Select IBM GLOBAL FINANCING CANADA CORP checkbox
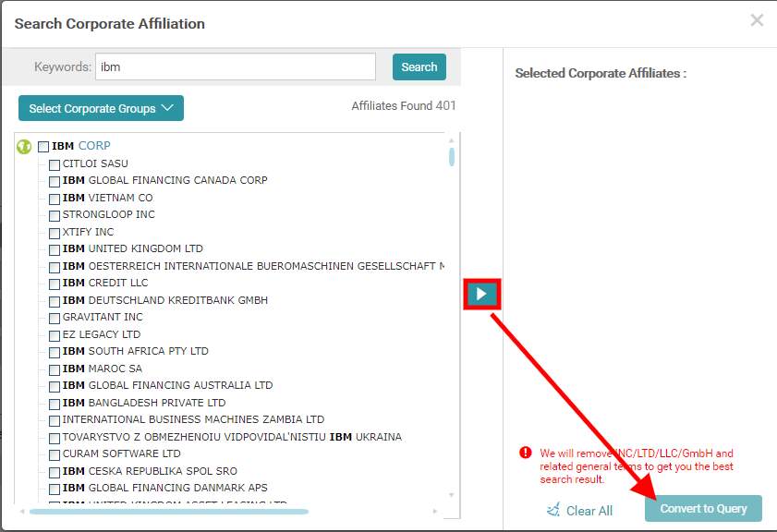Viewport: 777px width, 532px height. pos(55,182)
